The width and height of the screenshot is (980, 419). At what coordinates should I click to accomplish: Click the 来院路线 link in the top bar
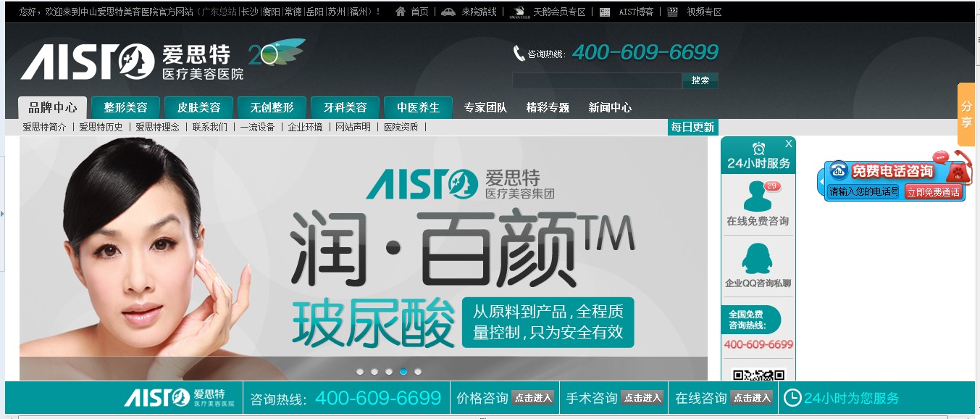tap(479, 12)
